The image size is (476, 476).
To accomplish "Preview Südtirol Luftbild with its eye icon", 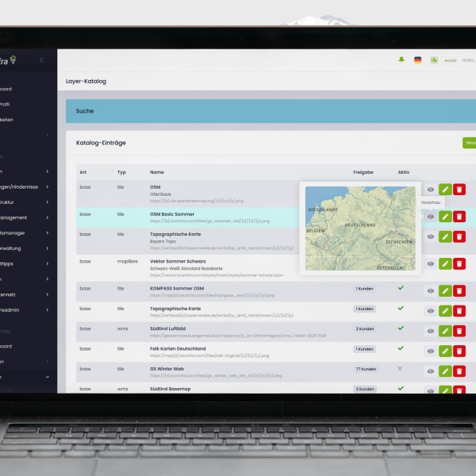I will [x=431, y=331].
